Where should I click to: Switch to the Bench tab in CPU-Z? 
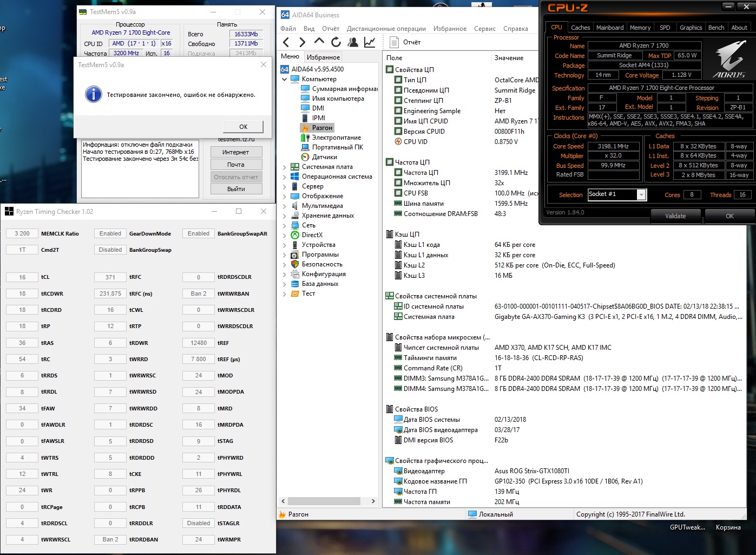pos(716,28)
